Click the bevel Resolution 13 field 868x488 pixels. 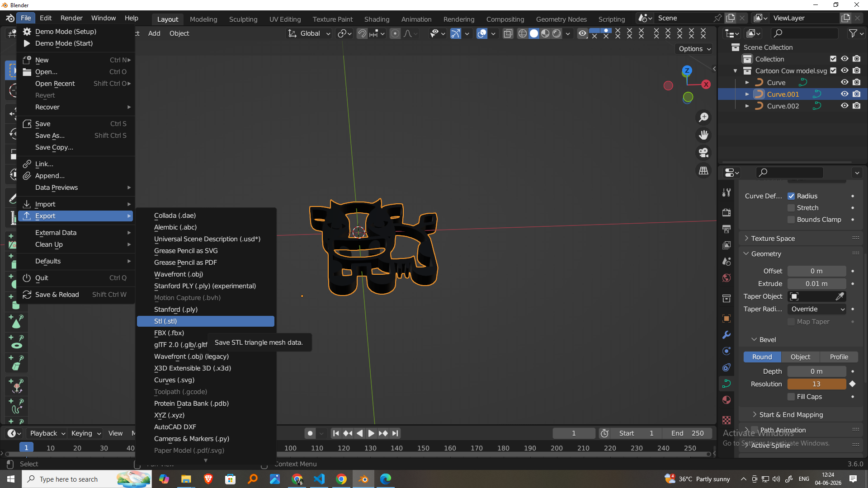pyautogui.click(x=816, y=384)
